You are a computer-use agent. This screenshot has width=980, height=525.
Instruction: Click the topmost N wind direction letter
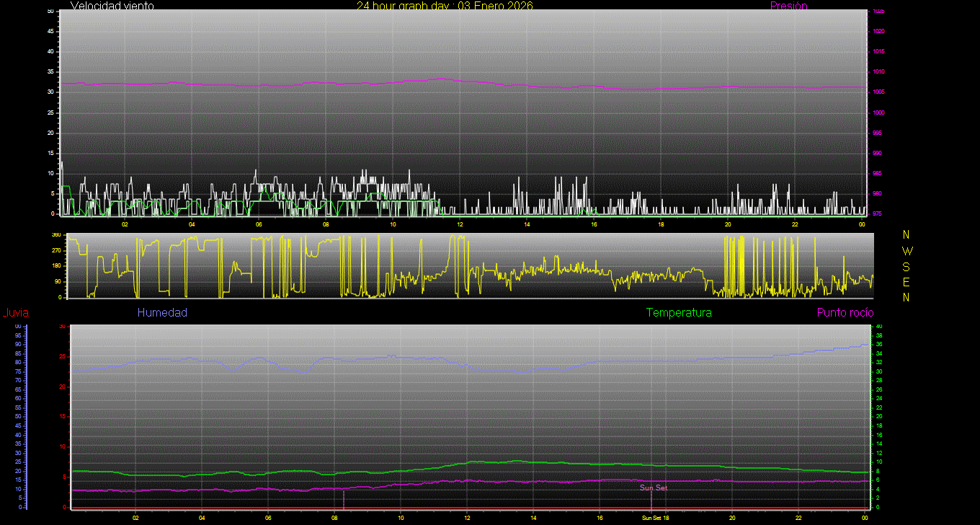(x=906, y=235)
